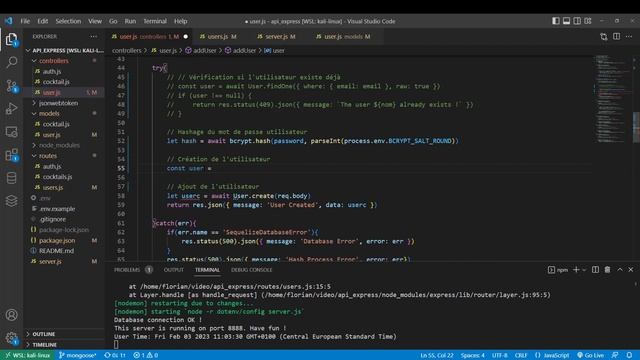Open the Manage gear icon
Screen dimensions: 640x360
[x=11, y=338]
